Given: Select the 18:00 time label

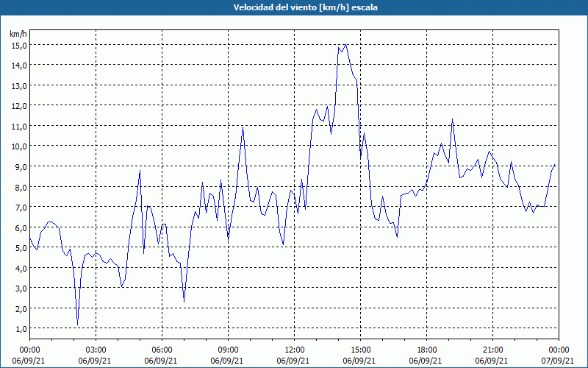Looking at the screenshot, I should pyautogui.click(x=427, y=350).
